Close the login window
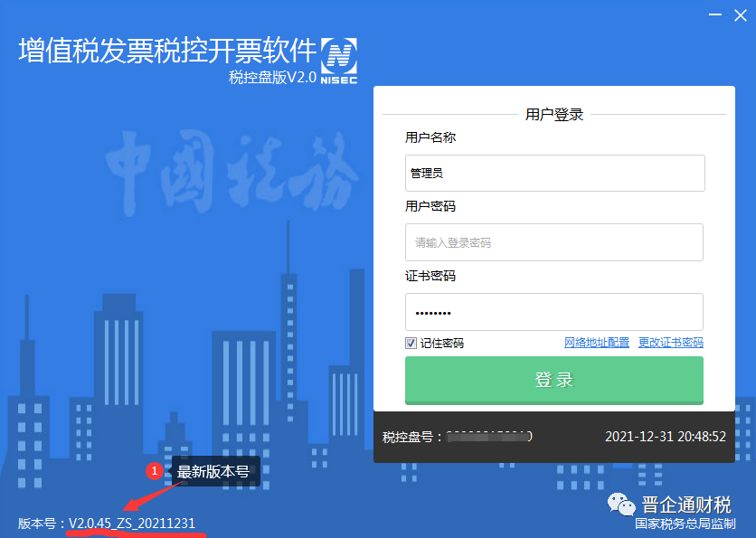The height and width of the screenshot is (538, 756). pyautogui.click(x=741, y=15)
